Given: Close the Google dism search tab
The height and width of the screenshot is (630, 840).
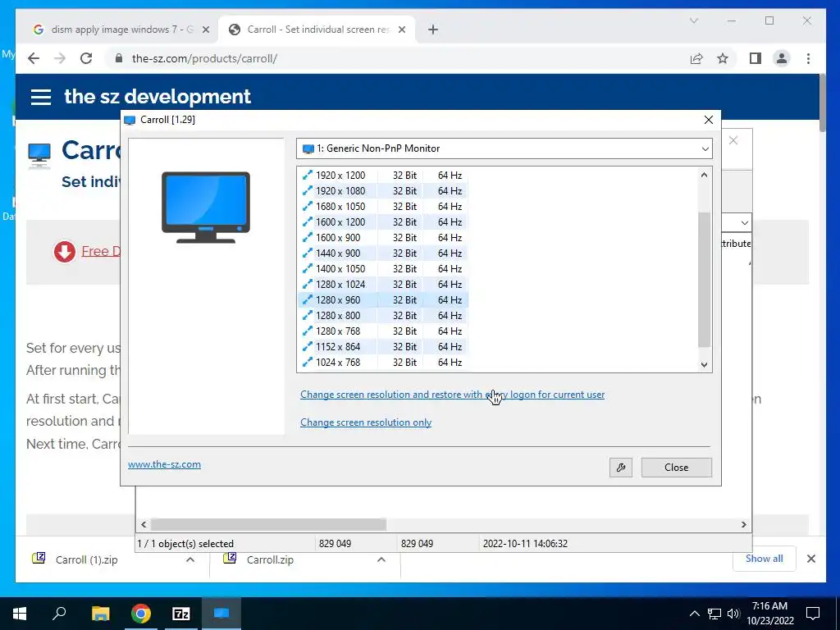Looking at the screenshot, I should tap(206, 30).
